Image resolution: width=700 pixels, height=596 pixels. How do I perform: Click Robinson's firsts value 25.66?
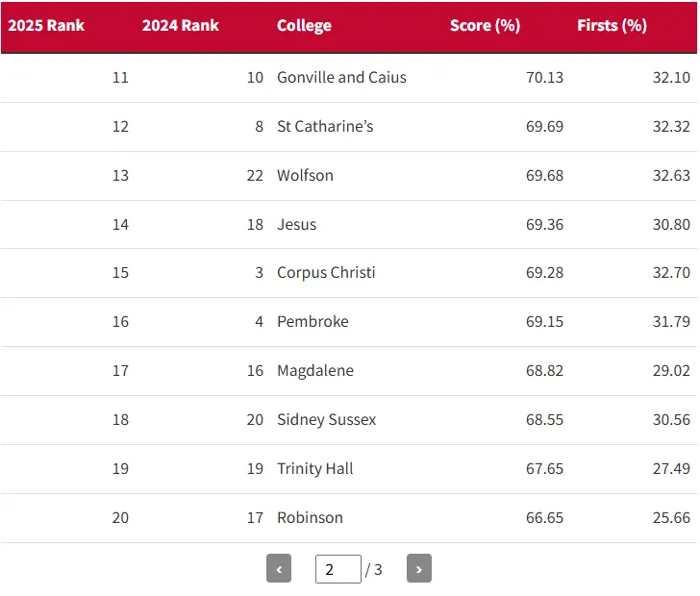tap(671, 518)
